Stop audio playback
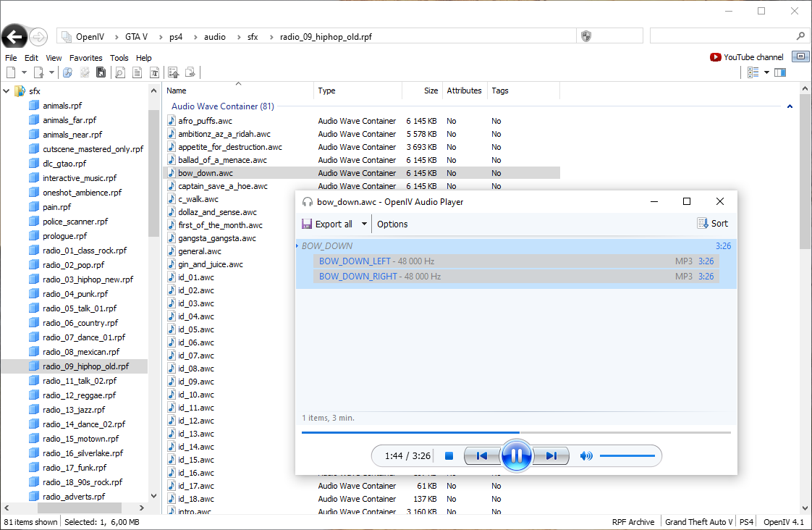 tap(449, 456)
